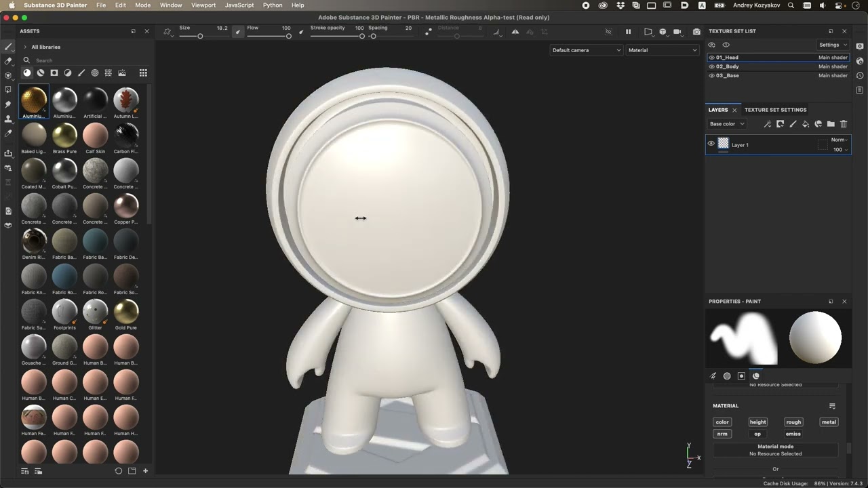The width and height of the screenshot is (868, 488).
Task: Open the History panel icon on right dock
Action: (860, 75)
